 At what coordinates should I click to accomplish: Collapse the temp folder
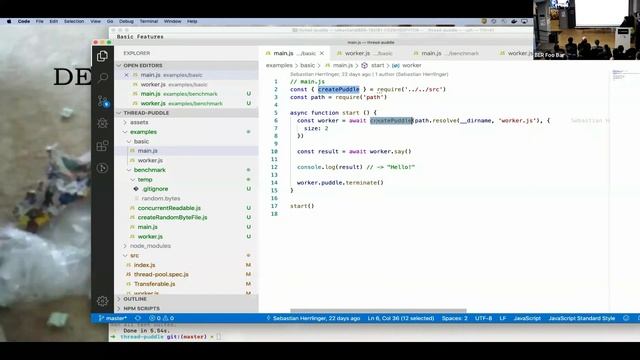[x=144, y=180]
